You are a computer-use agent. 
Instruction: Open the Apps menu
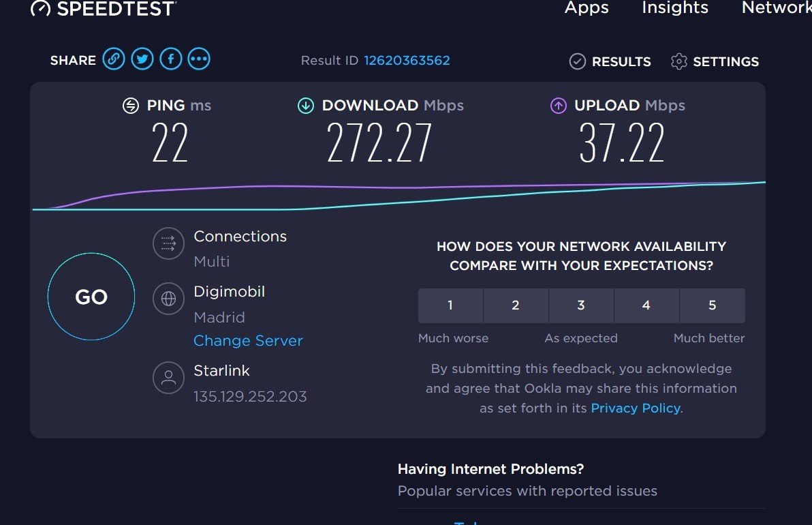coord(587,7)
